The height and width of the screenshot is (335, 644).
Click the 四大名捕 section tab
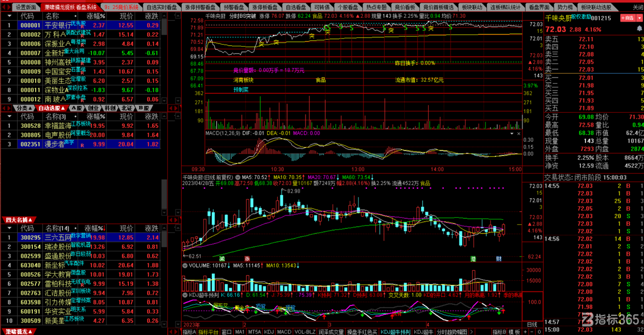18,220
